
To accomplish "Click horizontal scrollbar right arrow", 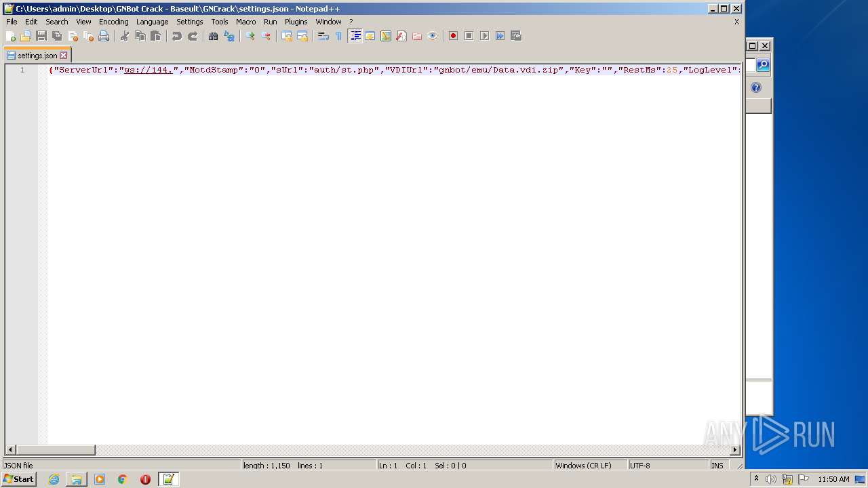I will click(735, 450).
